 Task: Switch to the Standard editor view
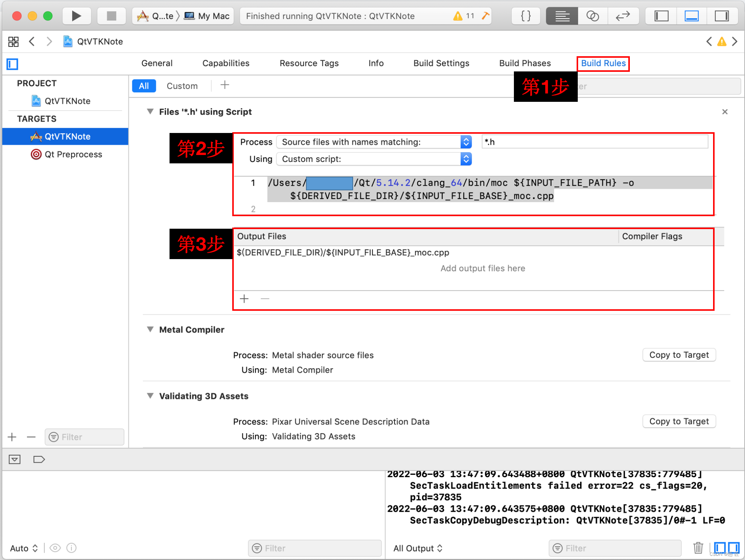(x=562, y=16)
